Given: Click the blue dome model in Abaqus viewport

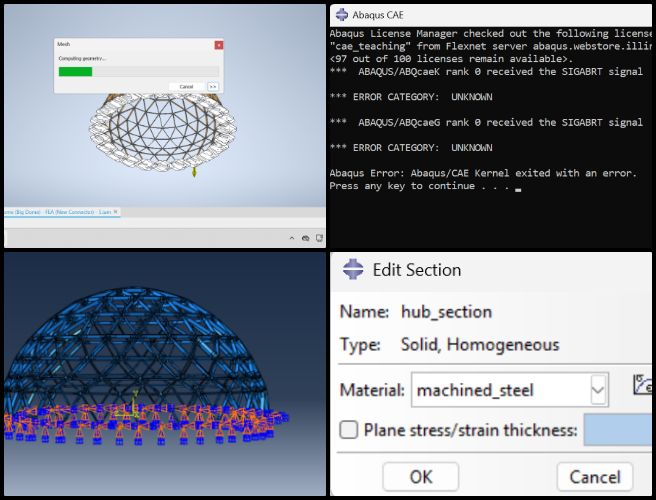Looking at the screenshot, I should (138, 356).
